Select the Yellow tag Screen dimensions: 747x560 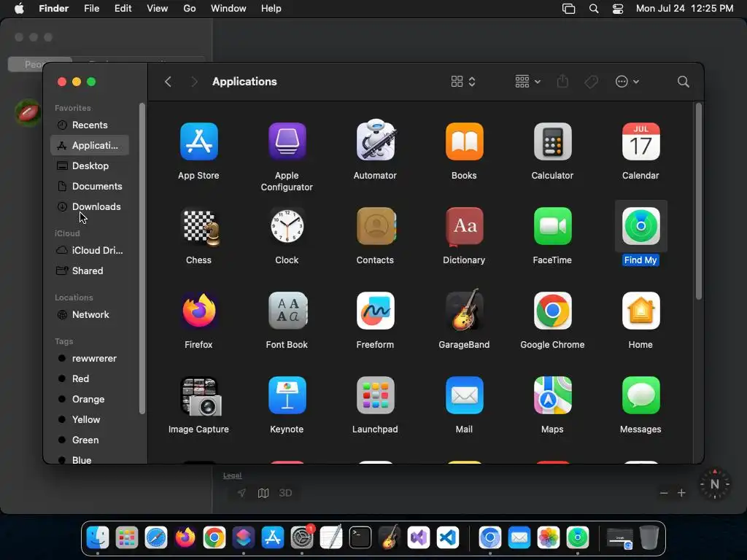tap(90, 420)
